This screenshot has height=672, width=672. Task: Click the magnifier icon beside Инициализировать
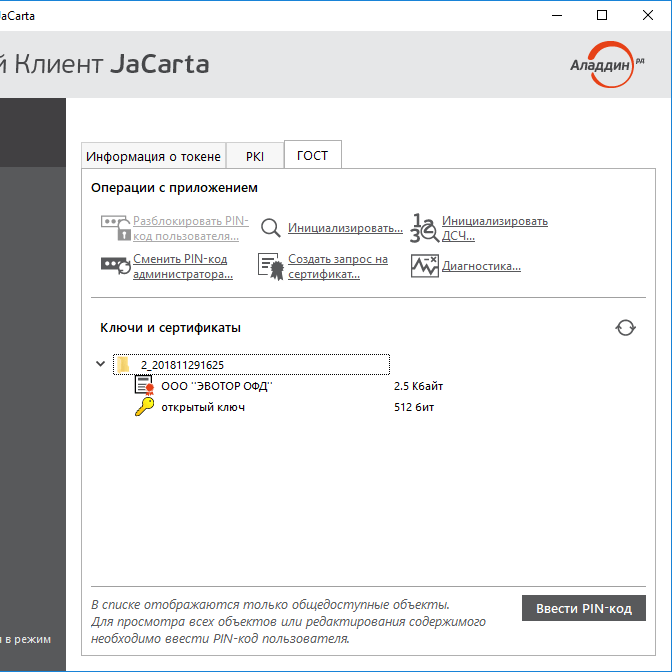point(271,228)
